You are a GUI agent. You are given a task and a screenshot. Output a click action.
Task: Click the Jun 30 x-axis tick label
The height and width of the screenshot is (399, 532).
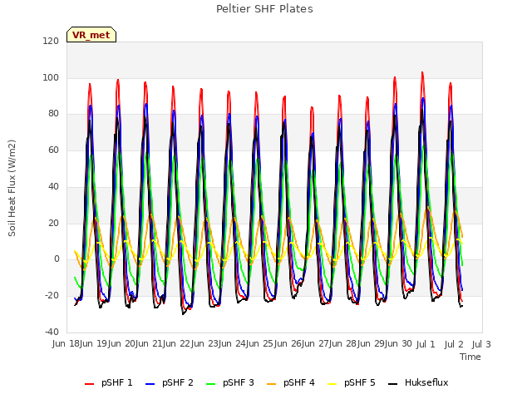[398, 344]
